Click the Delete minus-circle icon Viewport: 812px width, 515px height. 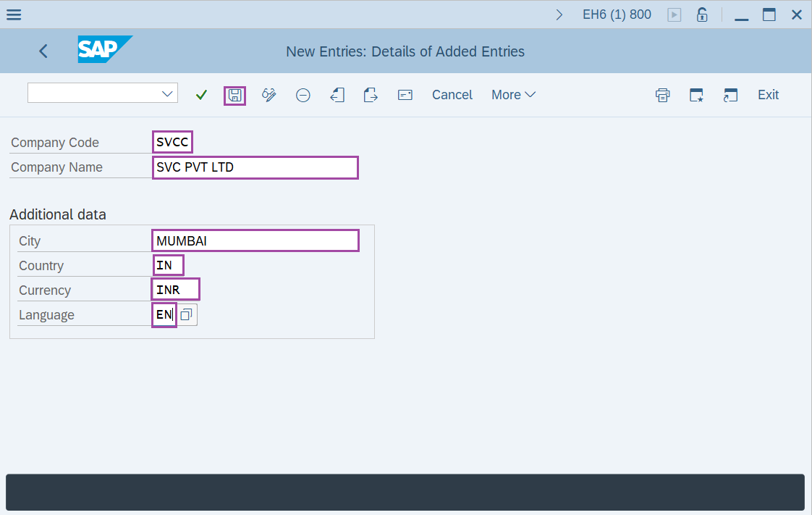[303, 95]
